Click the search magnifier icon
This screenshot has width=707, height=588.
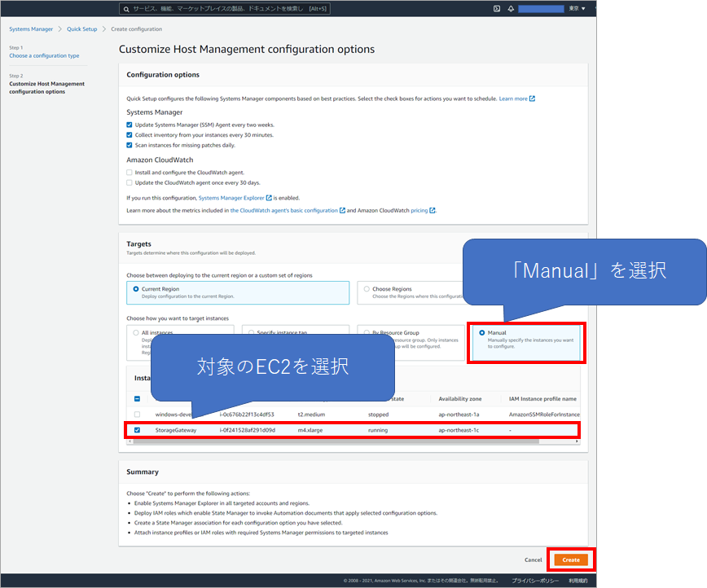(x=126, y=9)
